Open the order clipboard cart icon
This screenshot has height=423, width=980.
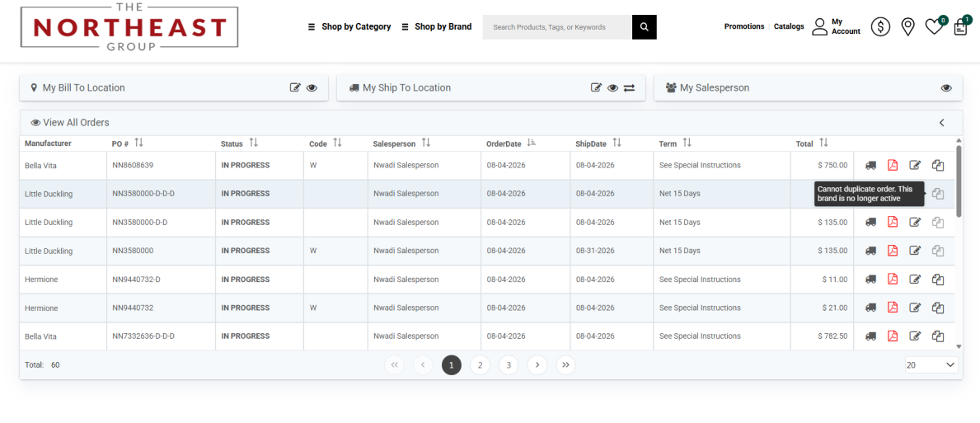pos(960,28)
